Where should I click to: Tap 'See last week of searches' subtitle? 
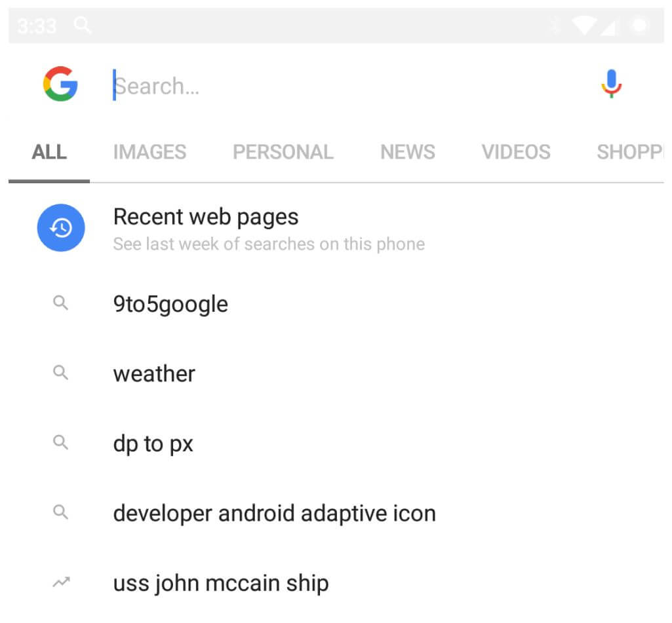[269, 244]
